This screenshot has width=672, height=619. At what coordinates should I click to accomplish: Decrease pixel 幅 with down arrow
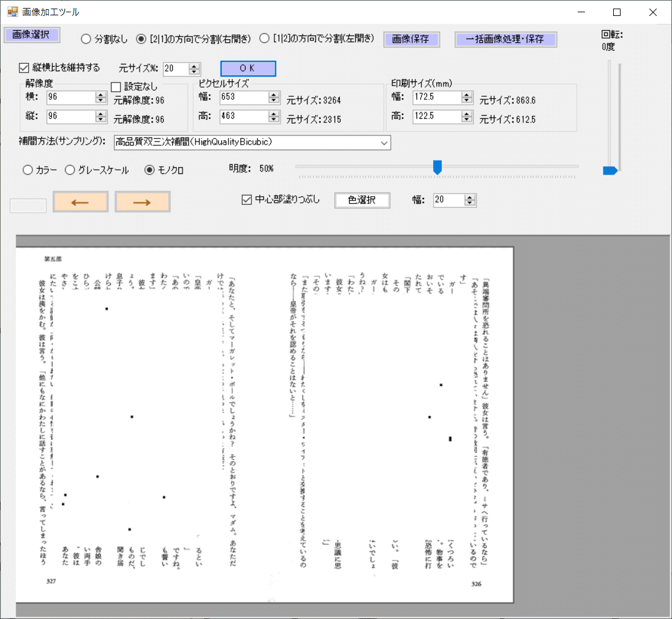click(x=274, y=101)
